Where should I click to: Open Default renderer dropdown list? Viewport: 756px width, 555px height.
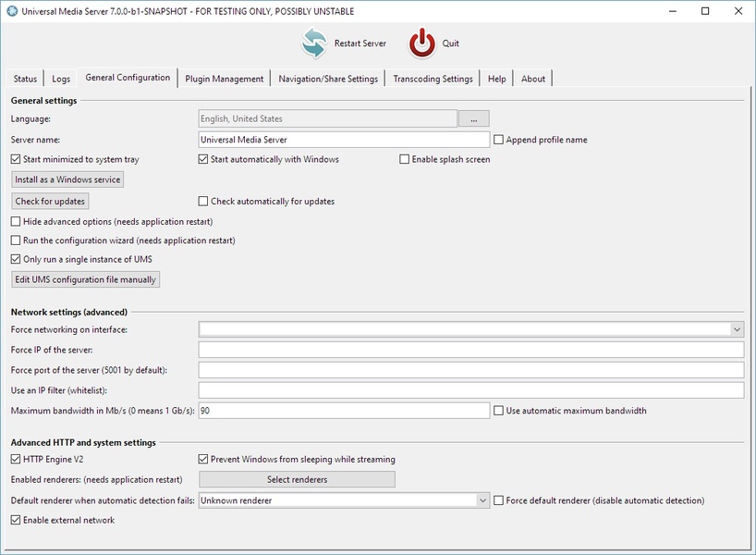click(x=482, y=500)
